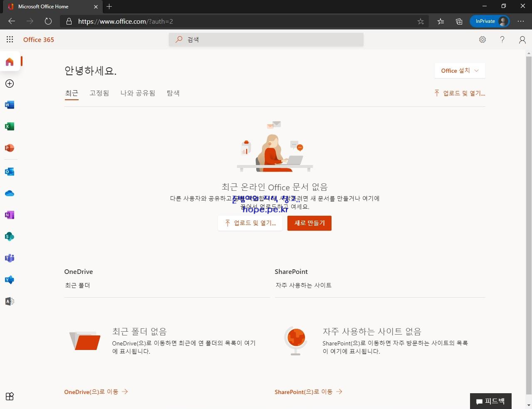Expand the Office 설치 dropdown
The height and width of the screenshot is (409, 532).
point(460,71)
